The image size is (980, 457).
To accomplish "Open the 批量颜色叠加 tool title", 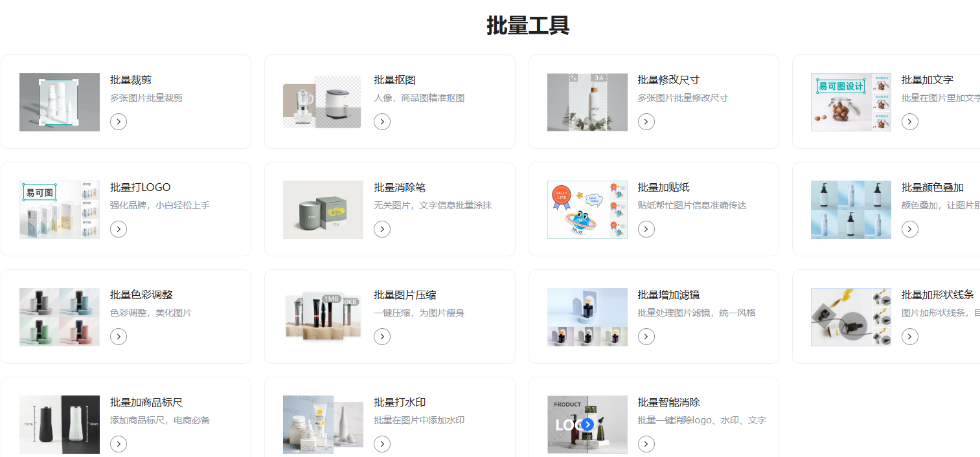I will pyautogui.click(x=933, y=188).
